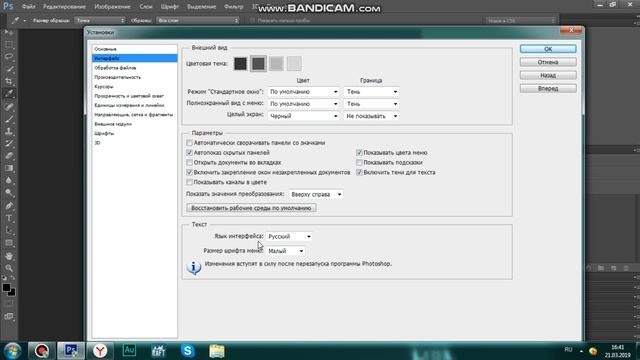Uncheck 'Включить тени для текста'
The width and height of the screenshot is (640, 360).
tap(359, 172)
